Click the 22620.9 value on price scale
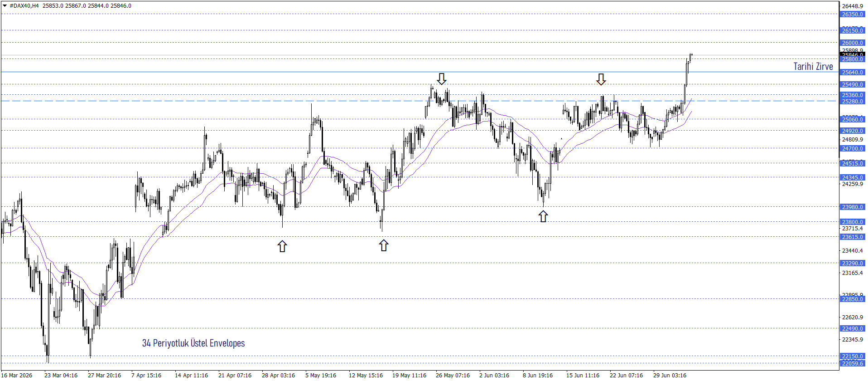This screenshot has width=868, height=381. (x=853, y=317)
